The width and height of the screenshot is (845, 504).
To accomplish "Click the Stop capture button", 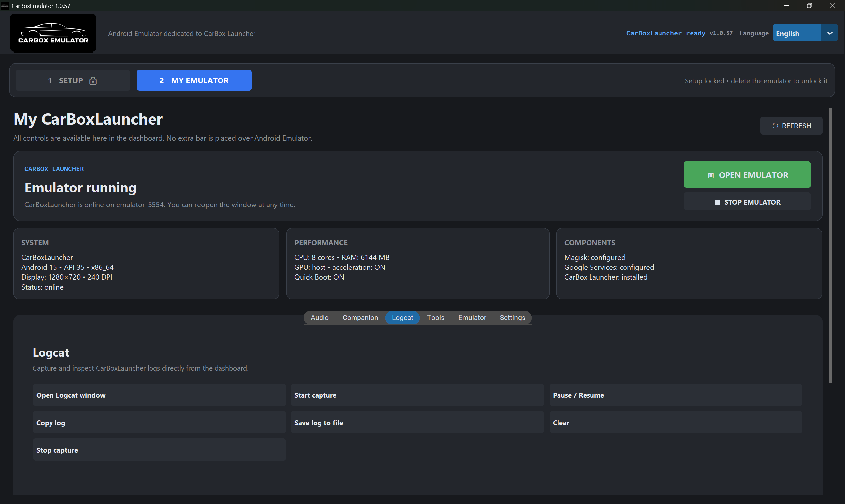I will click(x=159, y=450).
